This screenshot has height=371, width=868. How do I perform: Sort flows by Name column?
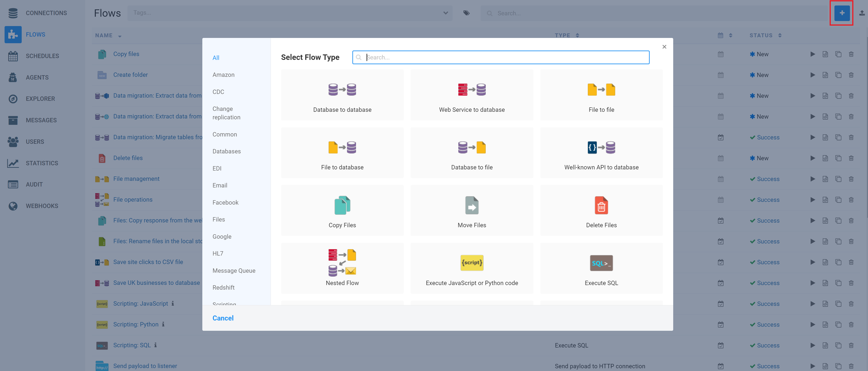pos(108,36)
